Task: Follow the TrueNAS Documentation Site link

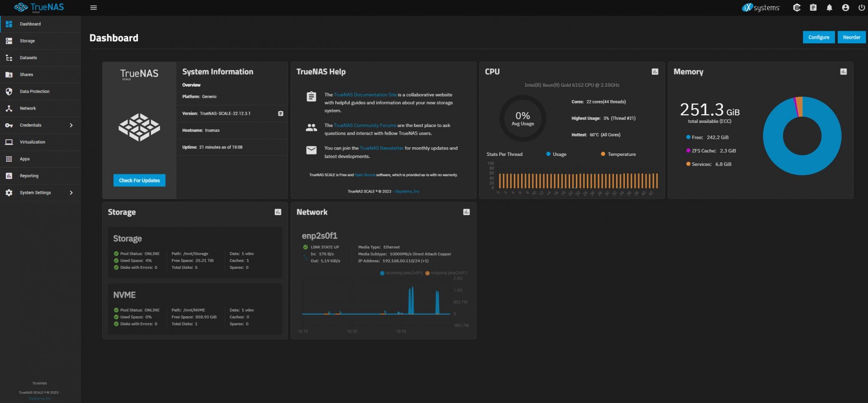Action: [x=365, y=95]
